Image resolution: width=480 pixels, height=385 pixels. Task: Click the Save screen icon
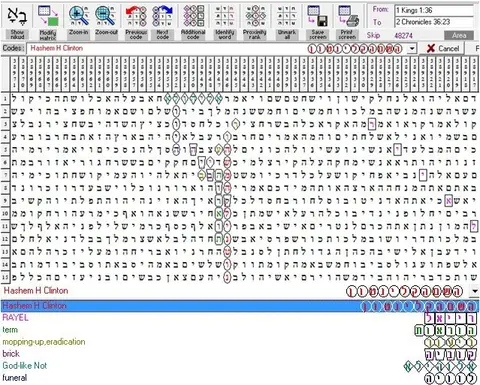317,15
